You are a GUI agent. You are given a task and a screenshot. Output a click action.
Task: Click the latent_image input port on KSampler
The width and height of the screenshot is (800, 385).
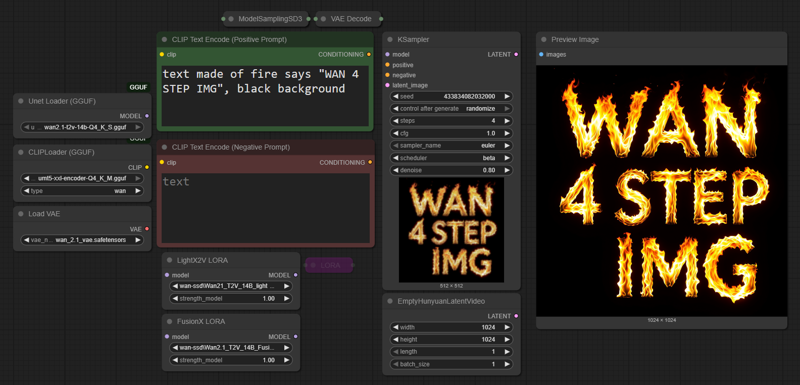[387, 85]
